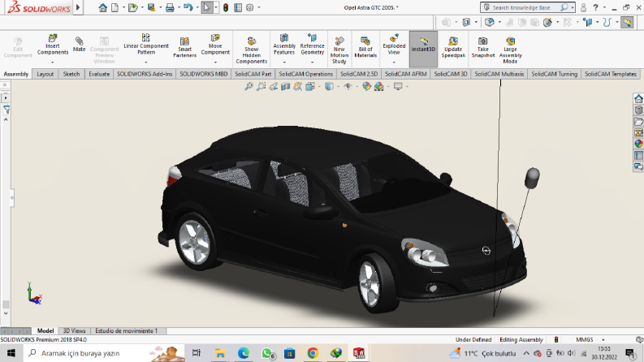Click the Help question mark button
The width and height of the screenshot is (644, 362).
point(595,7)
